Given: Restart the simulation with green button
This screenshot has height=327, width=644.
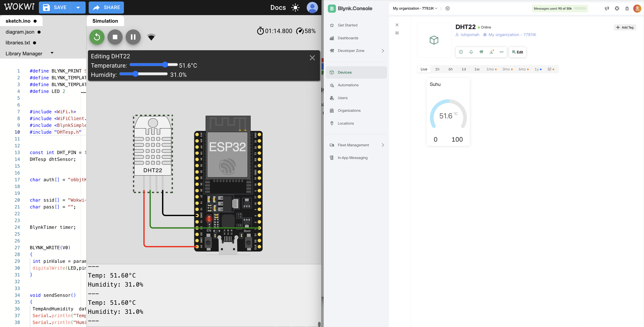Looking at the screenshot, I should pyautogui.click(x=97, y=37).
